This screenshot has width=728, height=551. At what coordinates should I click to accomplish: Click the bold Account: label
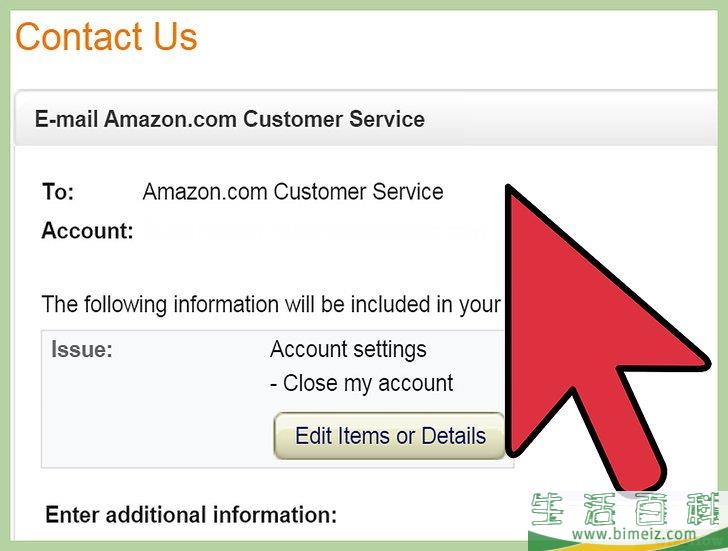[87, 231]
